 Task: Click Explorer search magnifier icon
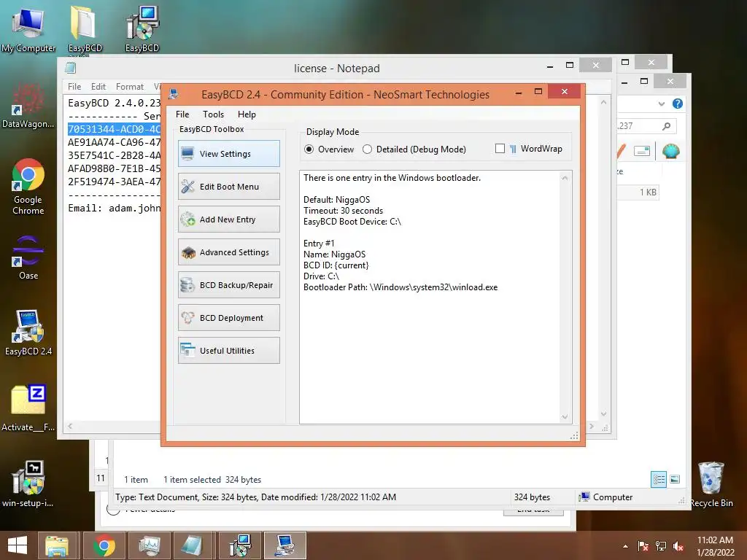[x=667, y=125]
